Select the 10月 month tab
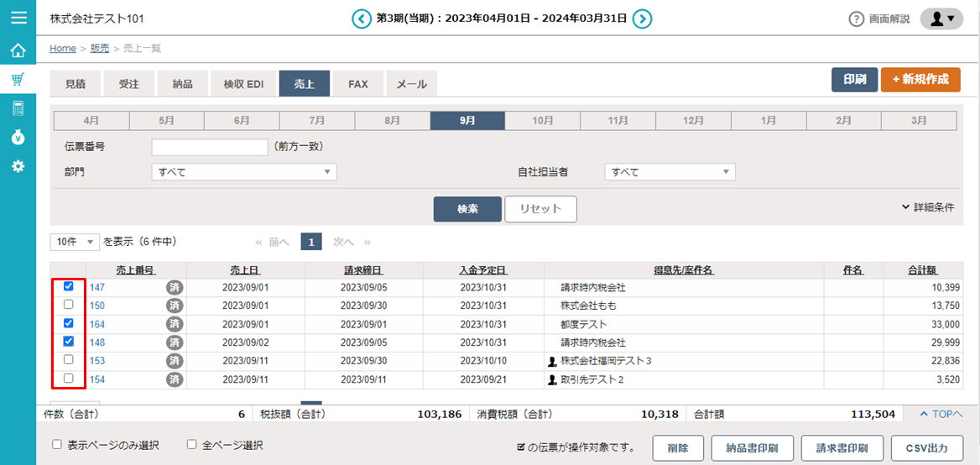980x465 pixels. pos(543,121)
